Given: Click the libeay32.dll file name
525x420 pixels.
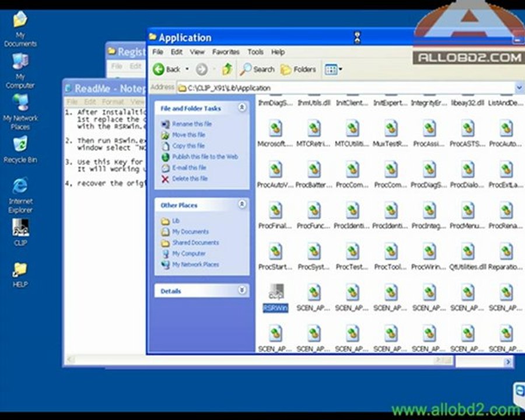Looking at the screenshot, I should tap(468, 103).
